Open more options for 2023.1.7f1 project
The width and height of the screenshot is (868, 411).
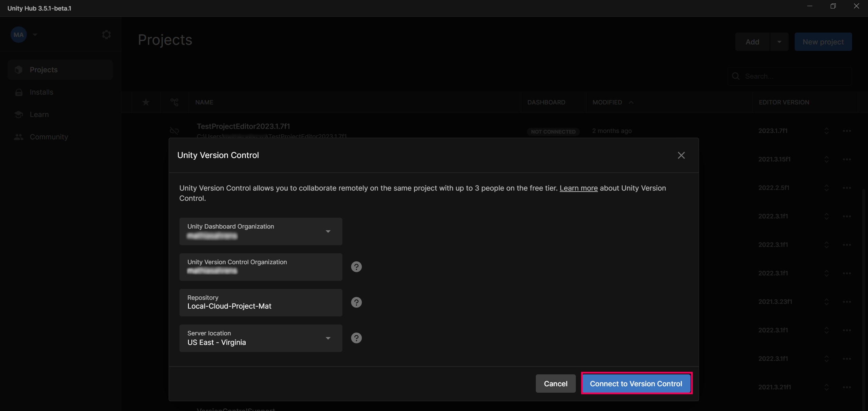point(846,131)
